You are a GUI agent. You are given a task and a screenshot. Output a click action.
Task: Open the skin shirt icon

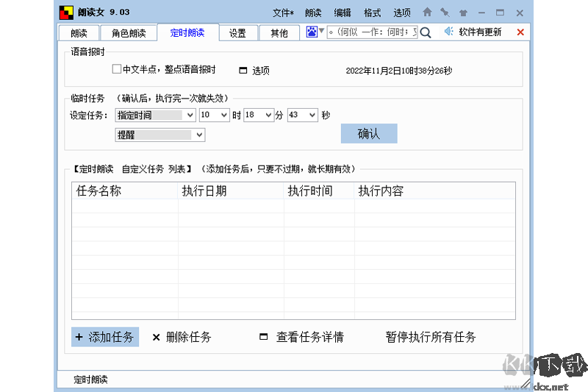[x=463, y=13]
